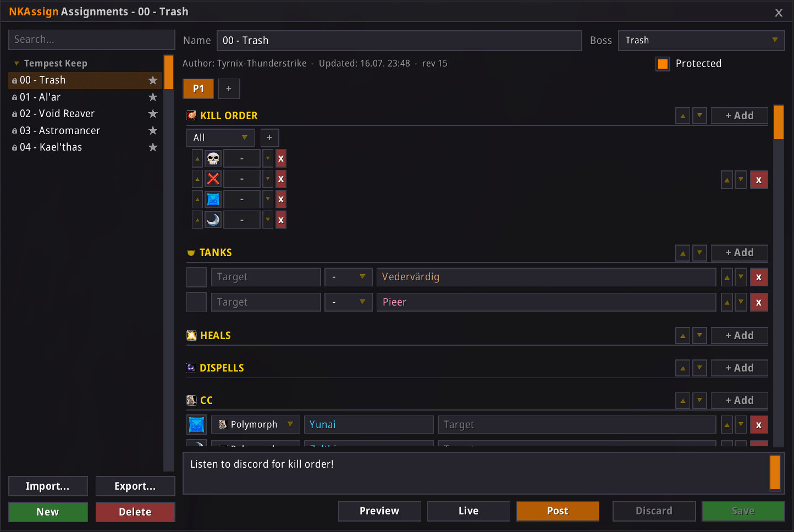Screen dimensions: 794x532
Task: Toggle marker box on Vedervärdig row
Action: [x=196, y=277]
